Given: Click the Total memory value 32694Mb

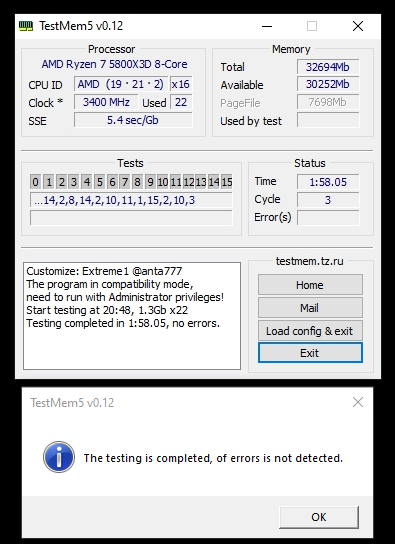Looking at the screenshot, I should 328,67.
